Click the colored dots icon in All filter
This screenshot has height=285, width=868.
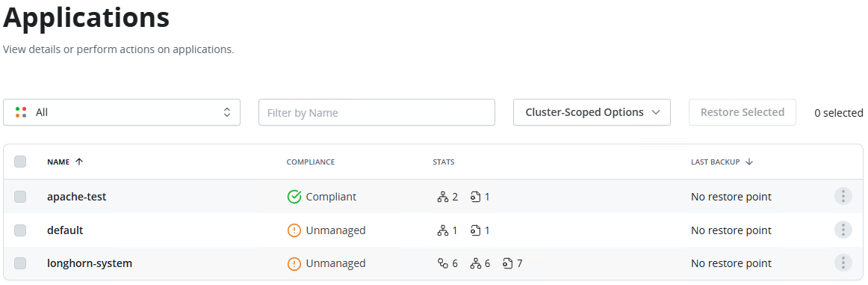pyautogui.click(x=21, y=112)
